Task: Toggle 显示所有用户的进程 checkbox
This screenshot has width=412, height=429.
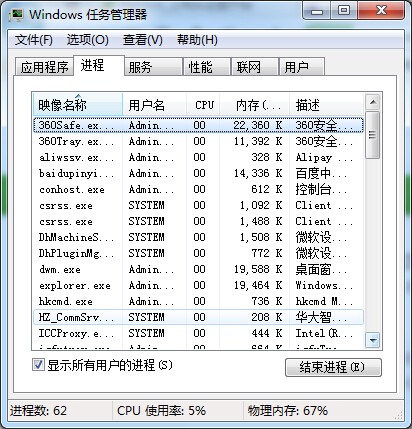Action: (38, 365)
